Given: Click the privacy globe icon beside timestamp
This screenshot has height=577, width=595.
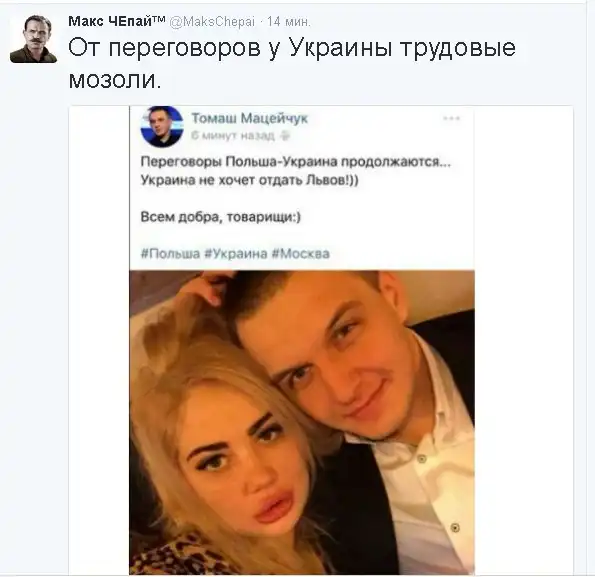Looking at the screenshot, I should coord(284,136).
